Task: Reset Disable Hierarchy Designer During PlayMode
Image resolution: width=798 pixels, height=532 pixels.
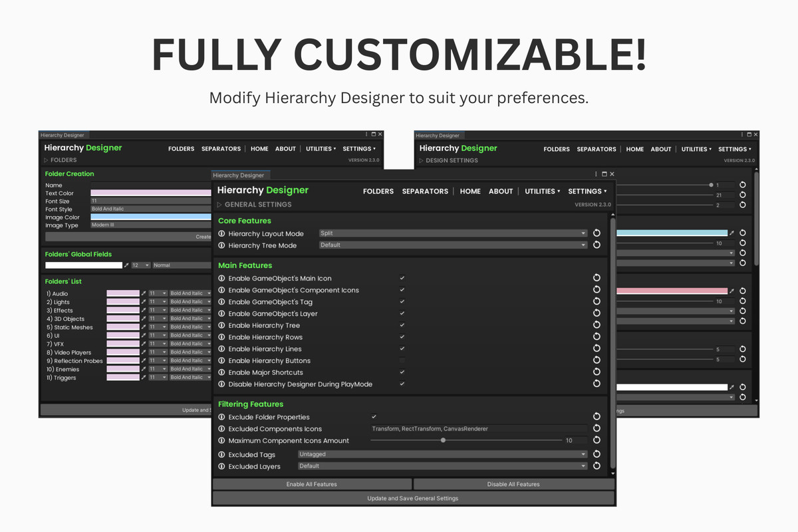Action: pos(597,384)
